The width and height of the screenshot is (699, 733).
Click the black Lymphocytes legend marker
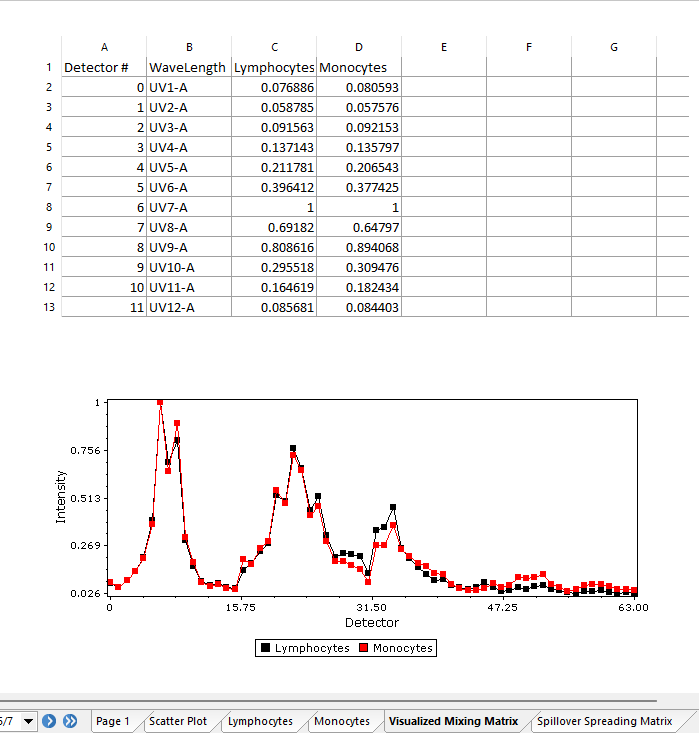pos(266,648)
